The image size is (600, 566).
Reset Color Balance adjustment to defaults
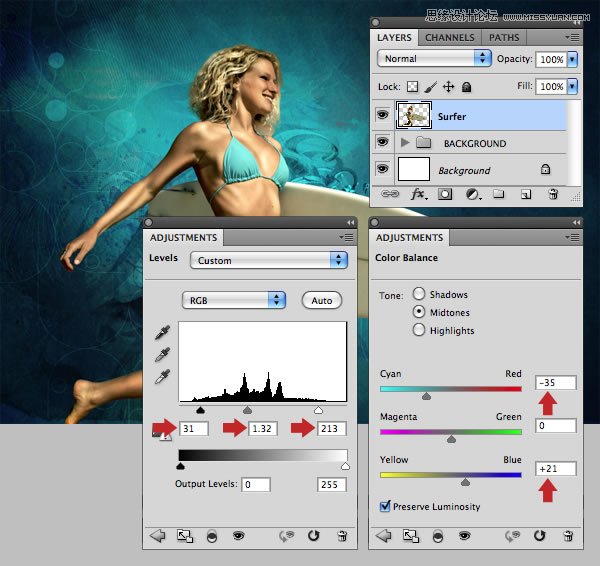pyautogui.click(x=540, y=536)
